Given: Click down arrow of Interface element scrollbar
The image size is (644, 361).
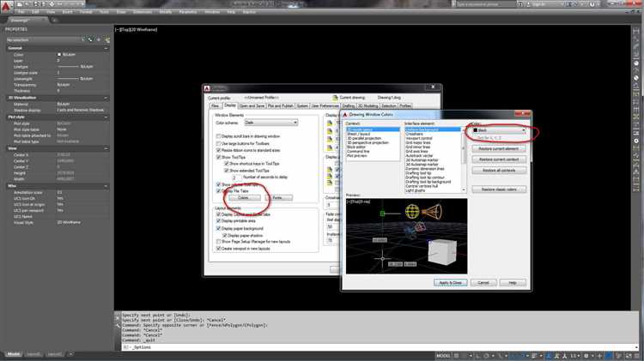Looking at the screenshot, I should click(464, 190).
